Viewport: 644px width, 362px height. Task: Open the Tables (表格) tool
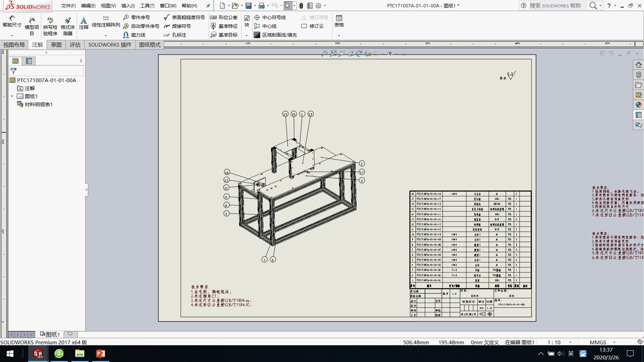pyautogui.click(x=339, y=21)
